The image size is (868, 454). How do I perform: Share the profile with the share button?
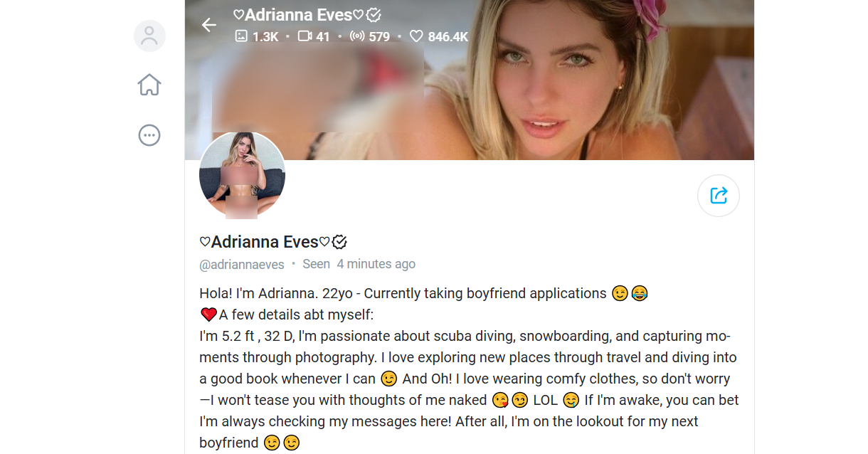click(x=719, y=195)
